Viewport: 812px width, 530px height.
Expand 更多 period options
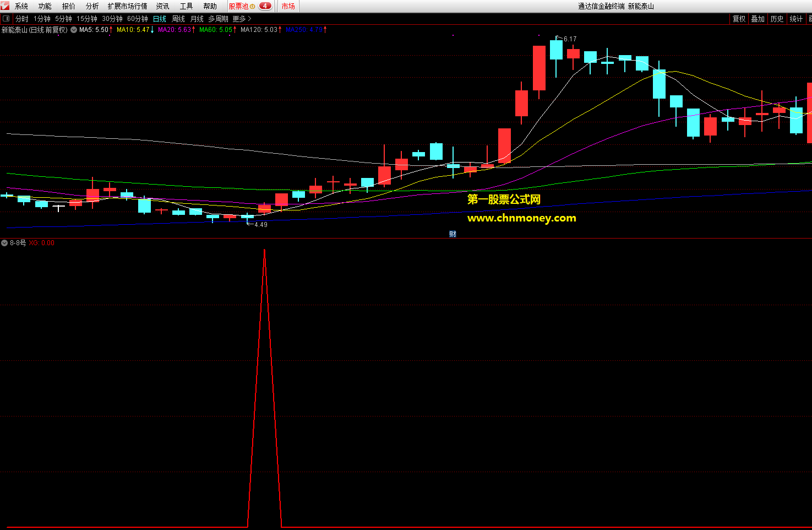(x=242, y=19)
